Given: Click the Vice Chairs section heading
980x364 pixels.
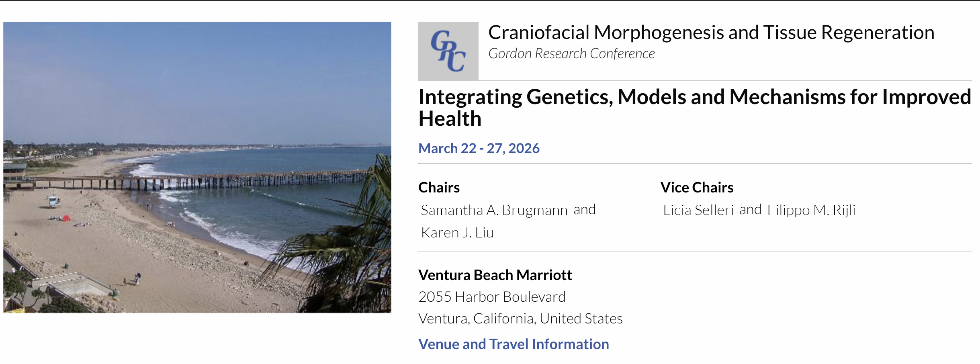Looking at the screenshot, I should 697,188.
